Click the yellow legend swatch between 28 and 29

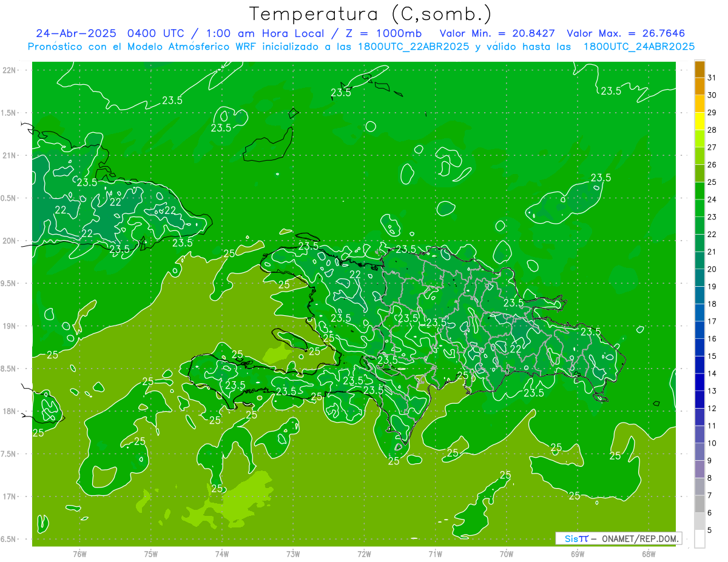[x=699, y=121]
